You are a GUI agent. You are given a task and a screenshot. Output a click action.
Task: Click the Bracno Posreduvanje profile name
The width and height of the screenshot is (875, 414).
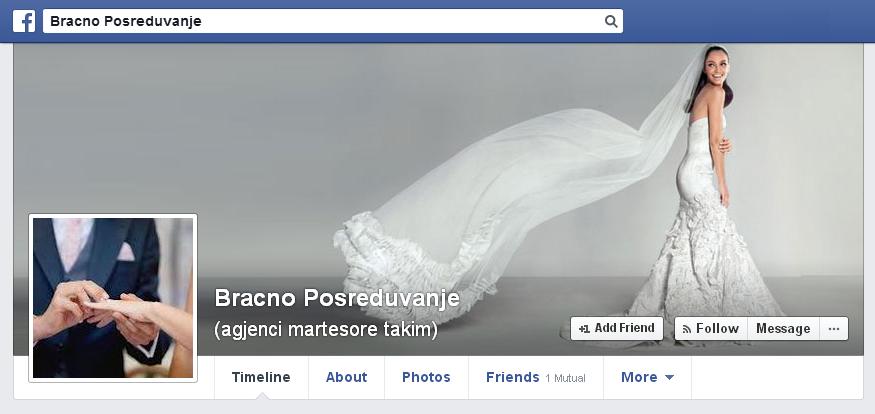pyautogui.click(x=337, y=298)
